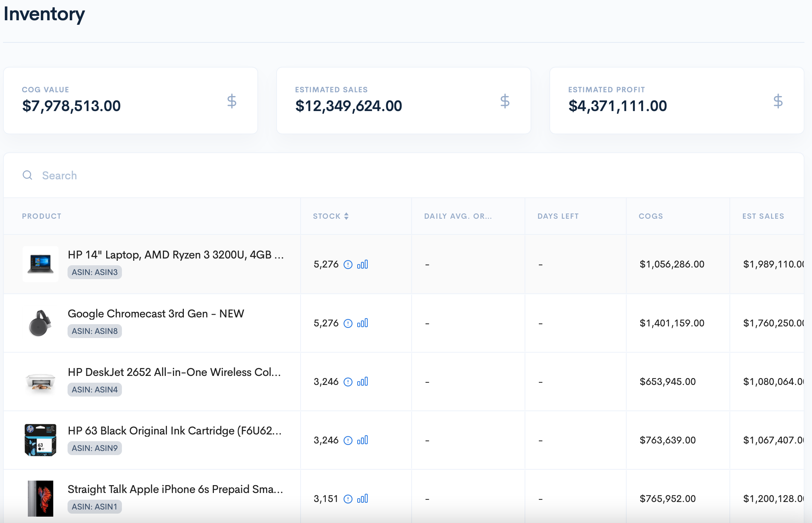Click the warning icon beside HP DeskJet stock
Viewport: 812px width, 523px height.
pos(348,382)
